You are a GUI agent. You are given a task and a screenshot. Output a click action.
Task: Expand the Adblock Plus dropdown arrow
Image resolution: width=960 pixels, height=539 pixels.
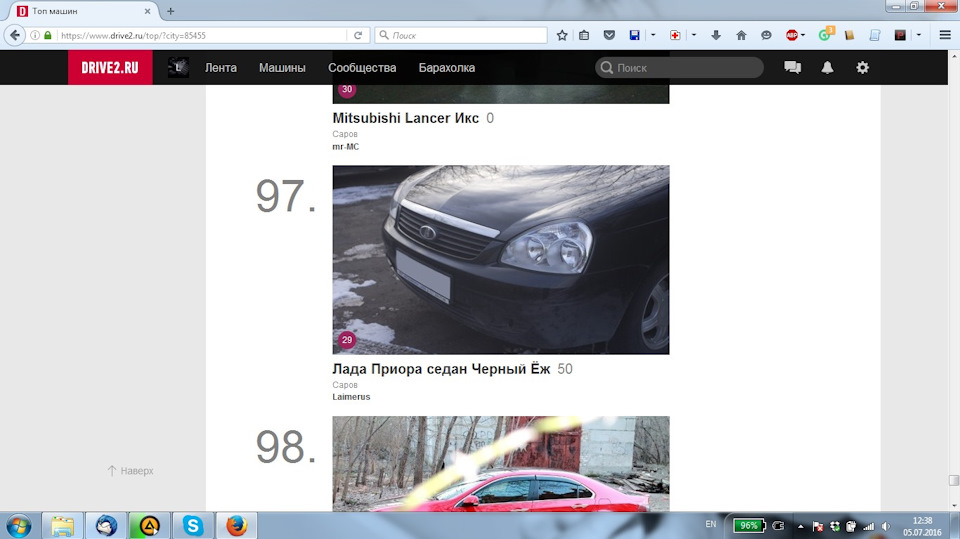pos(803,36)
